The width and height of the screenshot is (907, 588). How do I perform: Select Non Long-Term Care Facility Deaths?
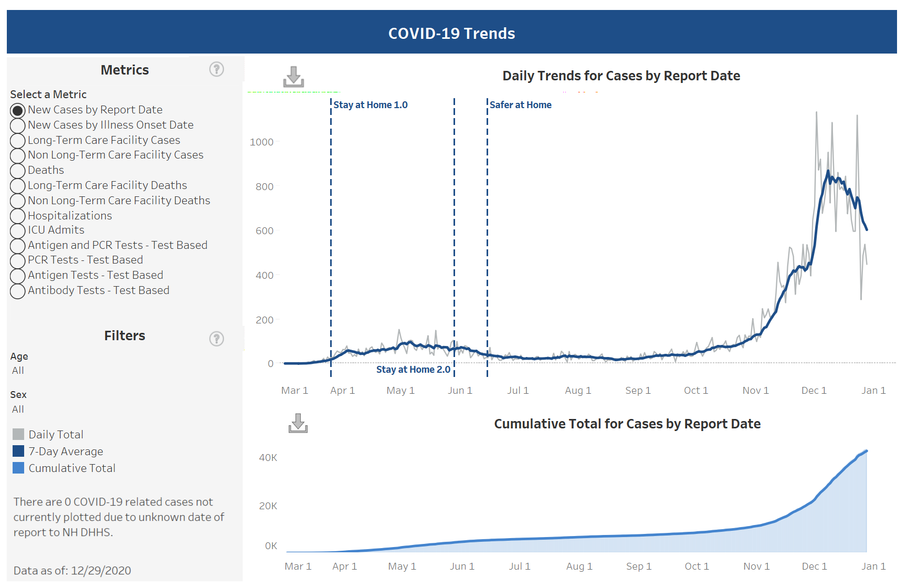18,201
